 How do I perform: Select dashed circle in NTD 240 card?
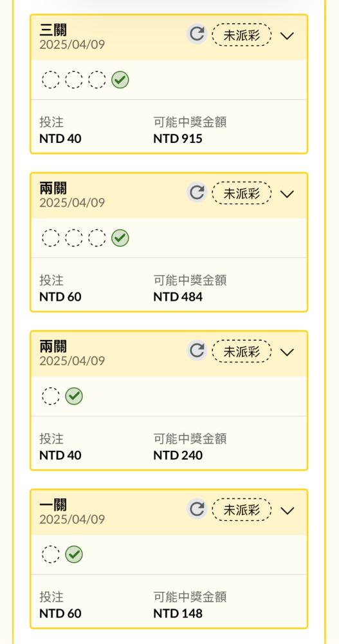click(x=50, y=396)
